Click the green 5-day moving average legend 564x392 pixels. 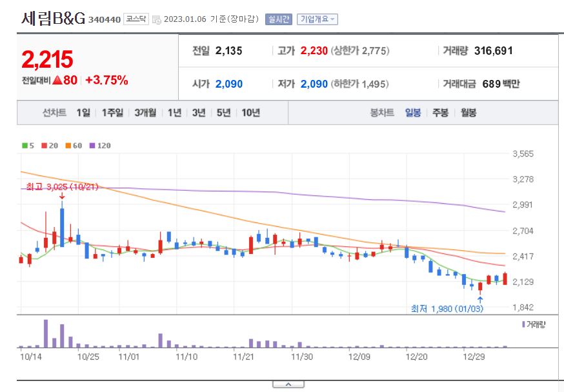pyautogui.click(x=28, y=146)
